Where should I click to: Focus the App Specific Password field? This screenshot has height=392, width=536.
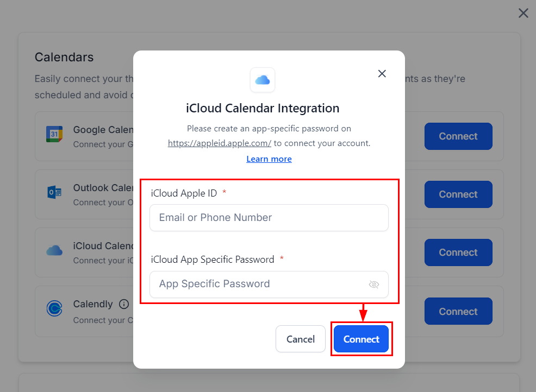pyautogui.click(x=261, y=284)
